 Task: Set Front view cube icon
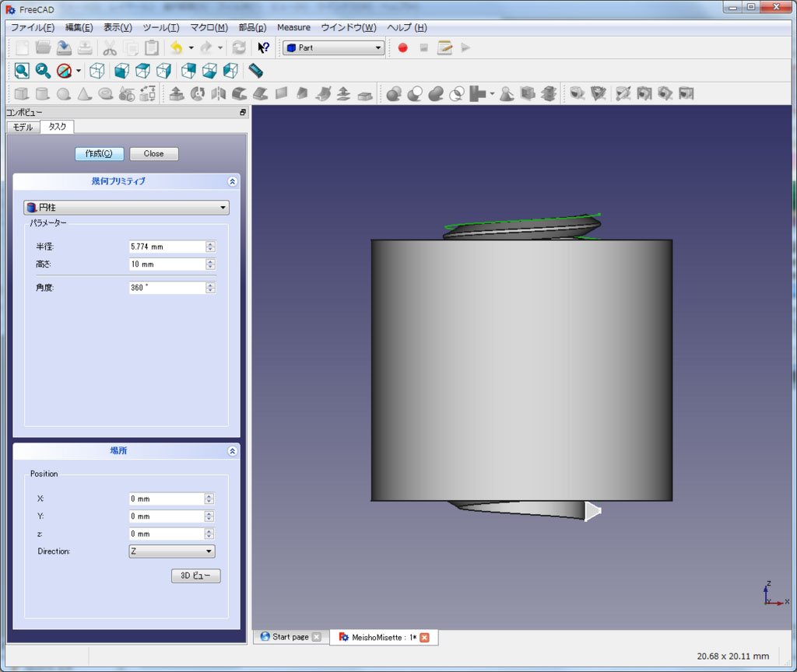point(121,71)
